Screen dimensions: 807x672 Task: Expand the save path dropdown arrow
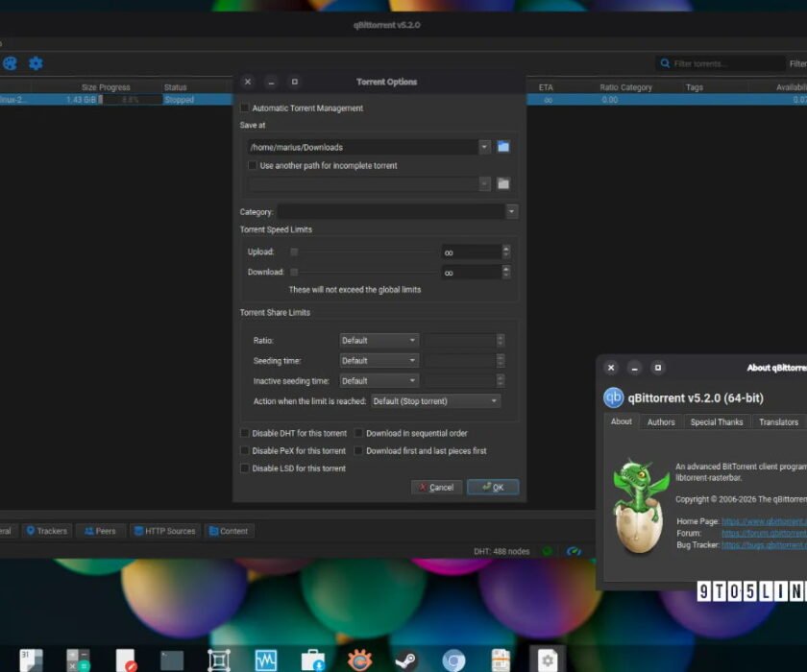(484, 147)
